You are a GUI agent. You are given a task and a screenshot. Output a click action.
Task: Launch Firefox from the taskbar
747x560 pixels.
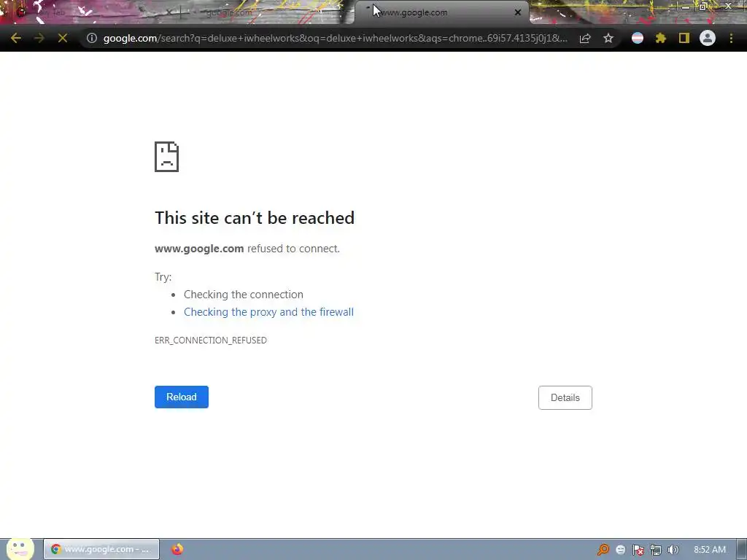point(177,549)
